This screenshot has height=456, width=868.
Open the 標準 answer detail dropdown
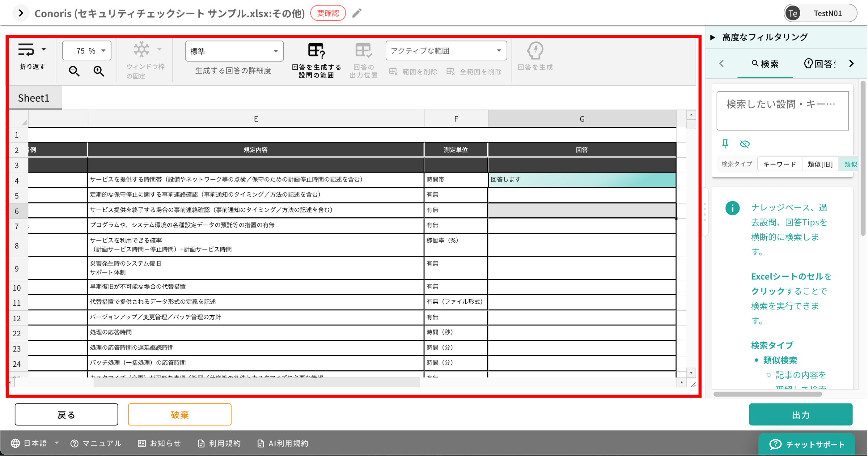click(x=234, y=51)
